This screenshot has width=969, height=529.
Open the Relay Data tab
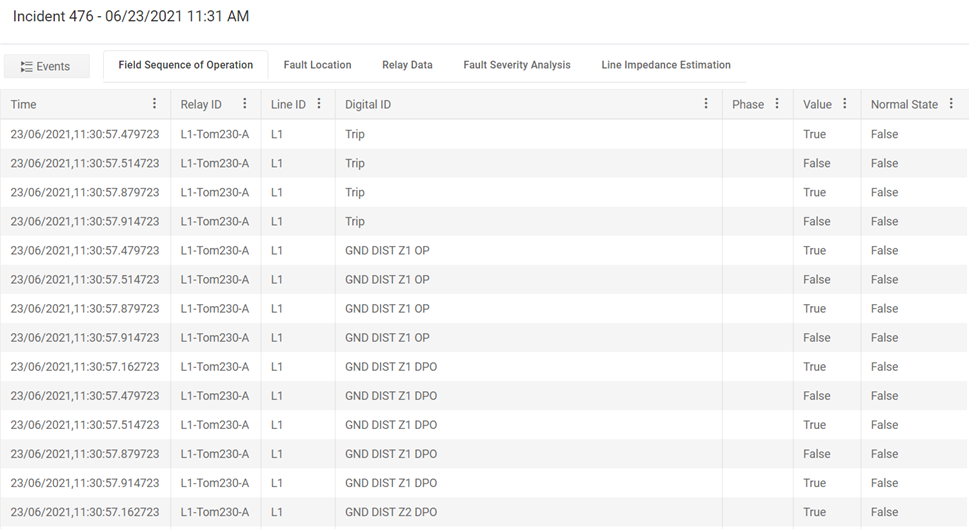click(x=407, y=65)
